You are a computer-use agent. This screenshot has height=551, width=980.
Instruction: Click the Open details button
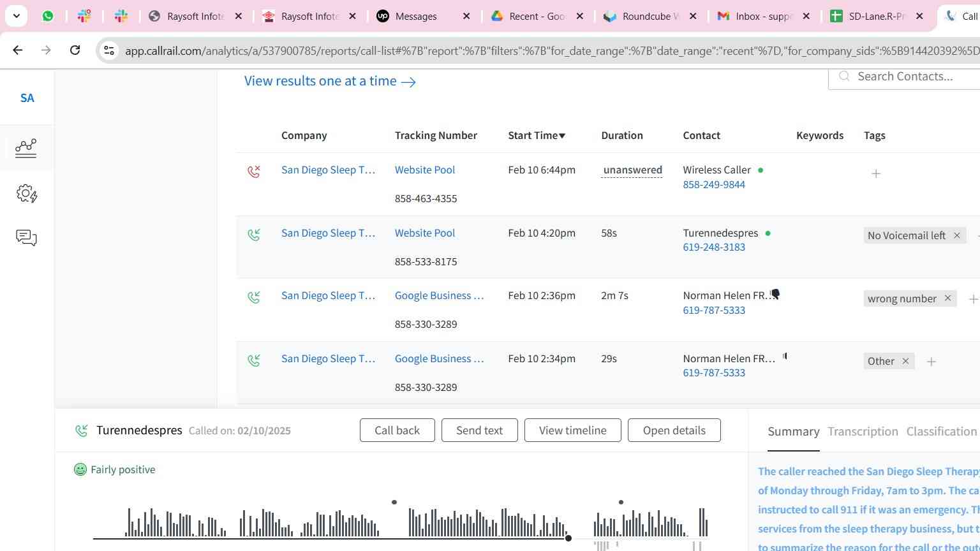pos(674,430)
